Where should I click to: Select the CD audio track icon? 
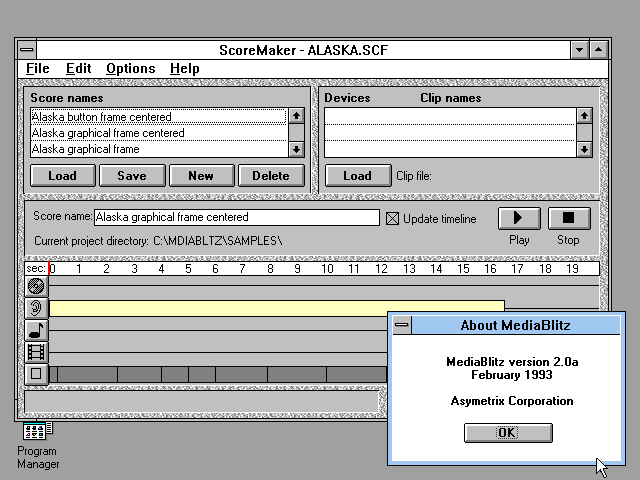(36, 286)
